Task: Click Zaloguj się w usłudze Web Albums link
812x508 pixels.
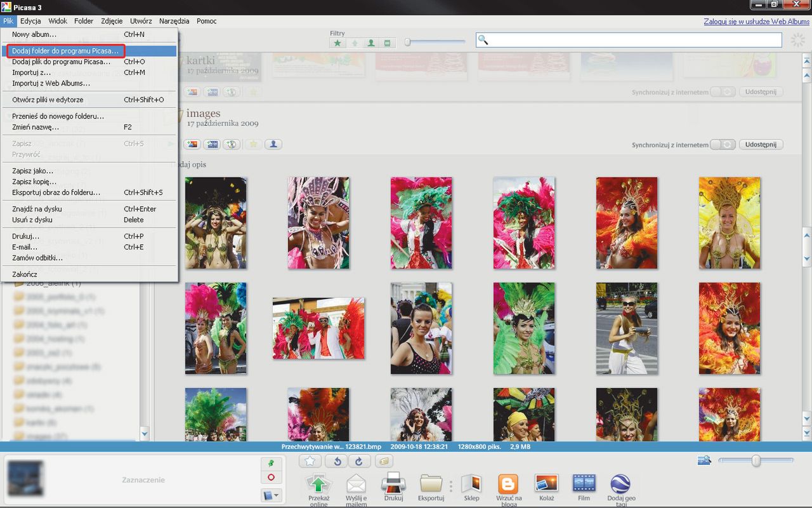Action: point(756,22)
